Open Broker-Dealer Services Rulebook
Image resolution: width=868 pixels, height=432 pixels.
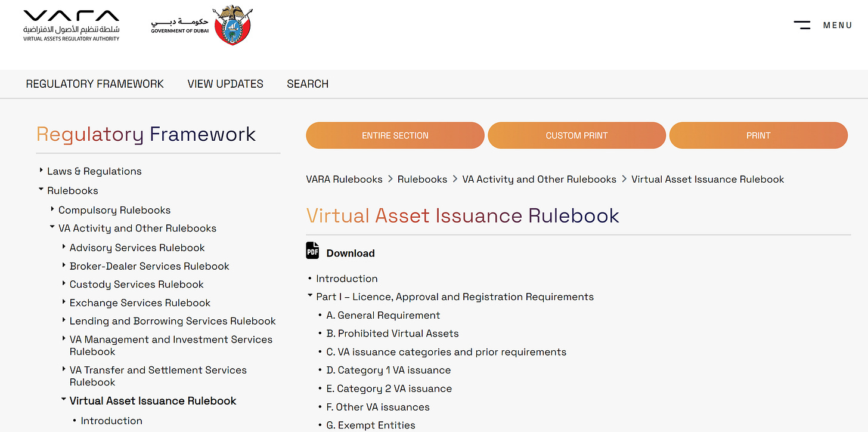tap(150, 266)
